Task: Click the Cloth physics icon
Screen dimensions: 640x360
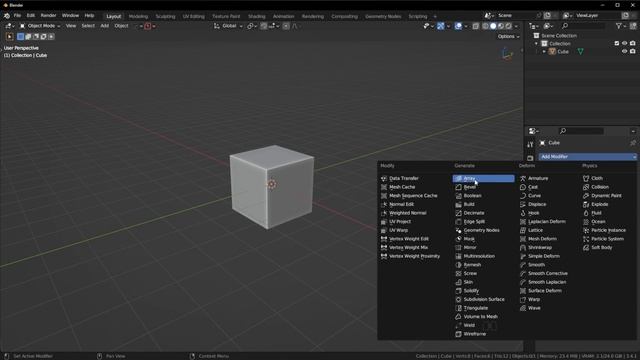Action: coord(586,178)
